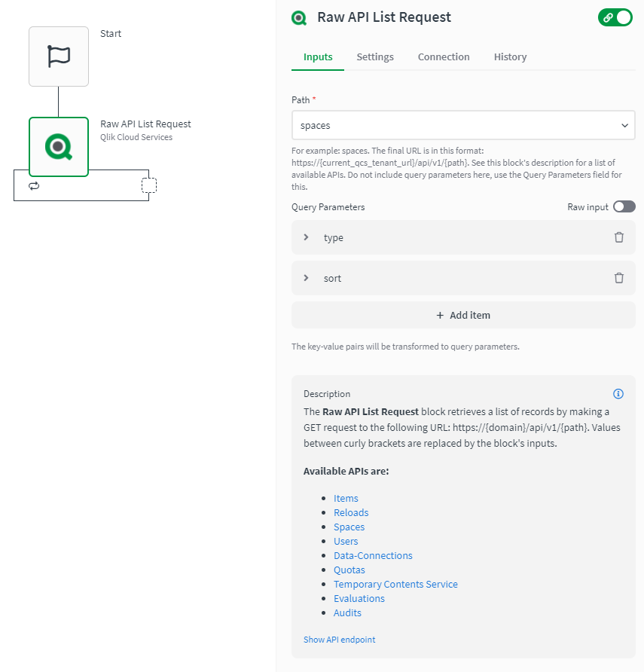Go to the History tab
This screenshot has width=644, height=672.
pos(510,57)
